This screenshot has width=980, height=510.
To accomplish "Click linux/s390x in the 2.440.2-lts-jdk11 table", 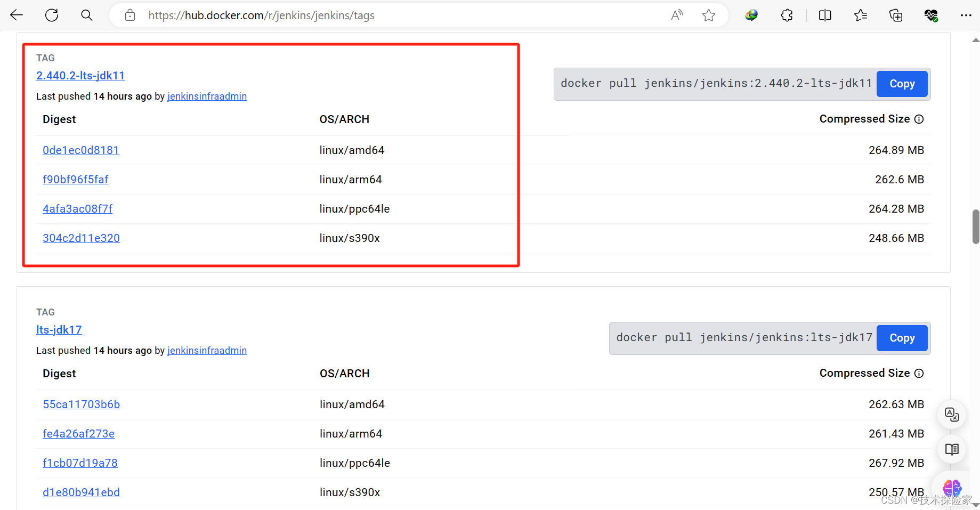I will pos(350,238).
